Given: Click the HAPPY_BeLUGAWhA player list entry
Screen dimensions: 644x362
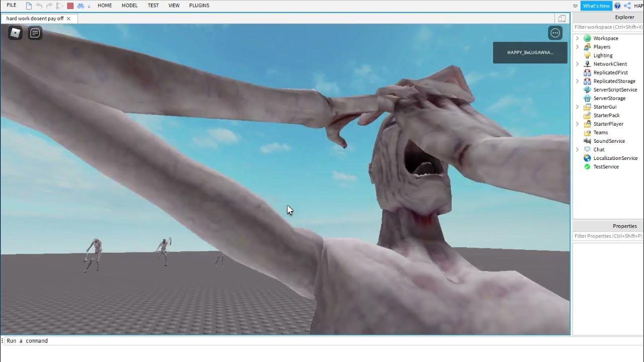Looking at the screenshot, I should [530, 52].
